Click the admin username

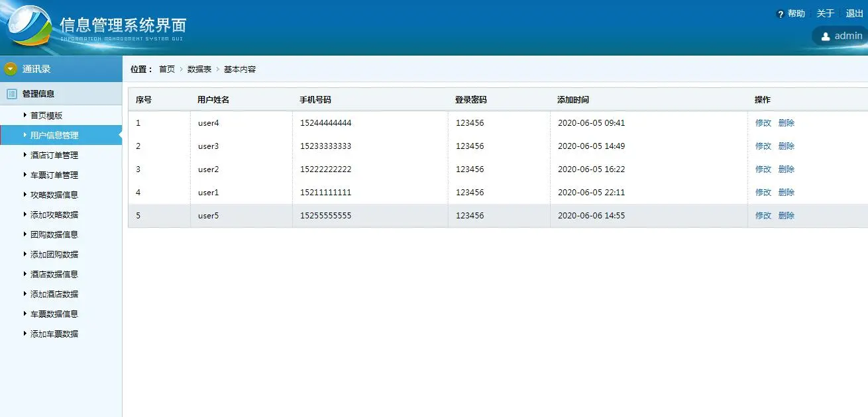[x=848, y=36]
